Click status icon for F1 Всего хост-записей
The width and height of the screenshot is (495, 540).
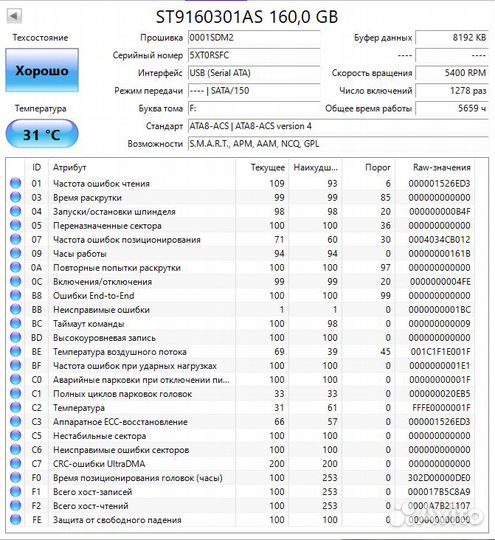[x=16, y=491]
